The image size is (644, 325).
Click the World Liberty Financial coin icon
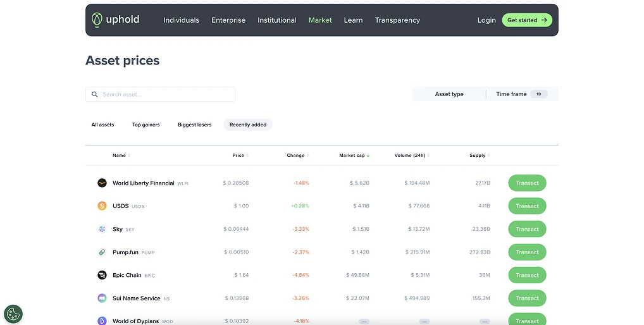[x=102, y=183]
